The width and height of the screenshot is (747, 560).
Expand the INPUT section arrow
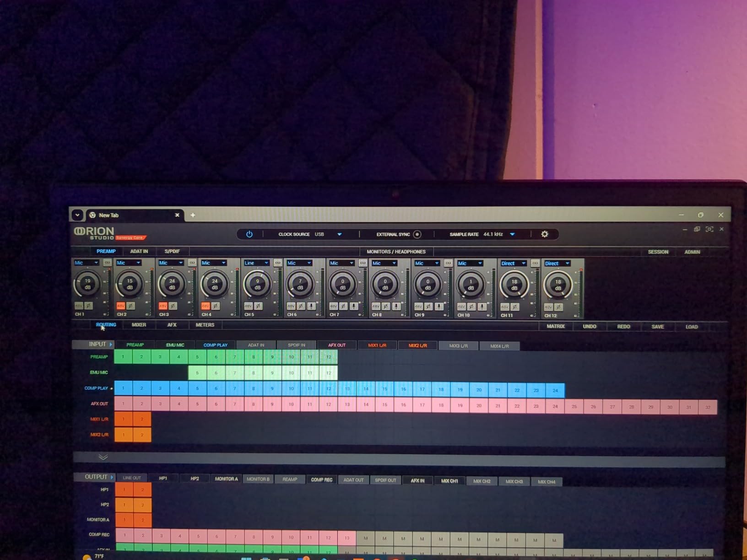(x=111, y=344)
